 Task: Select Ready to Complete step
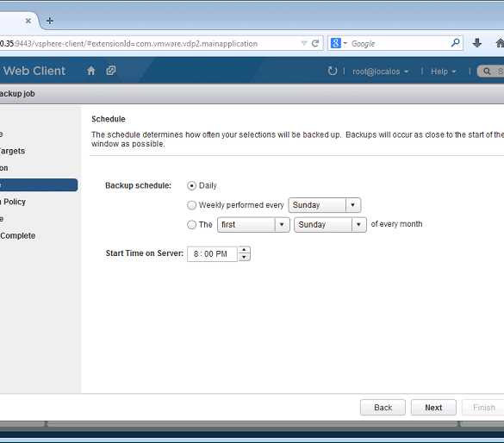(18, 235)
